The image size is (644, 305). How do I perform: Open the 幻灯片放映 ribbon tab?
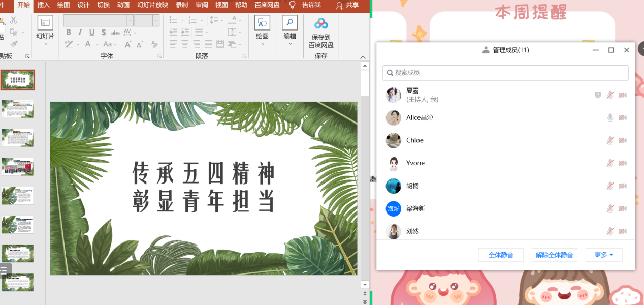(152, 5)
